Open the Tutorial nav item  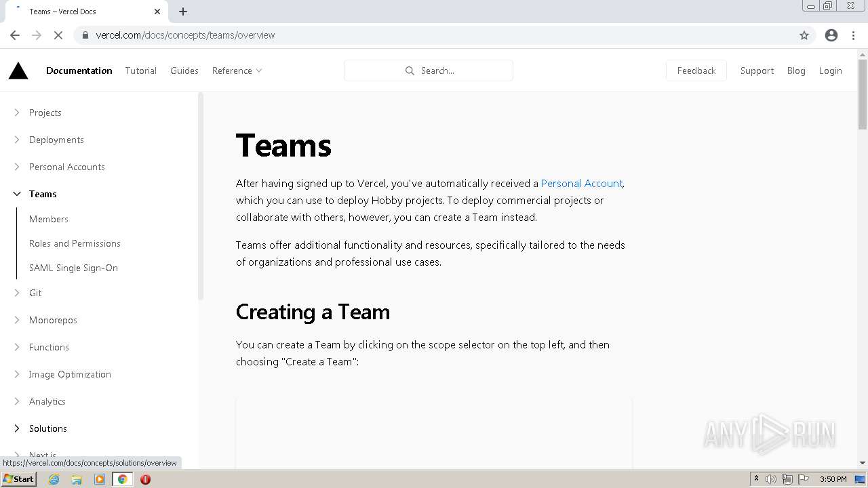click(x=141, y=70)
